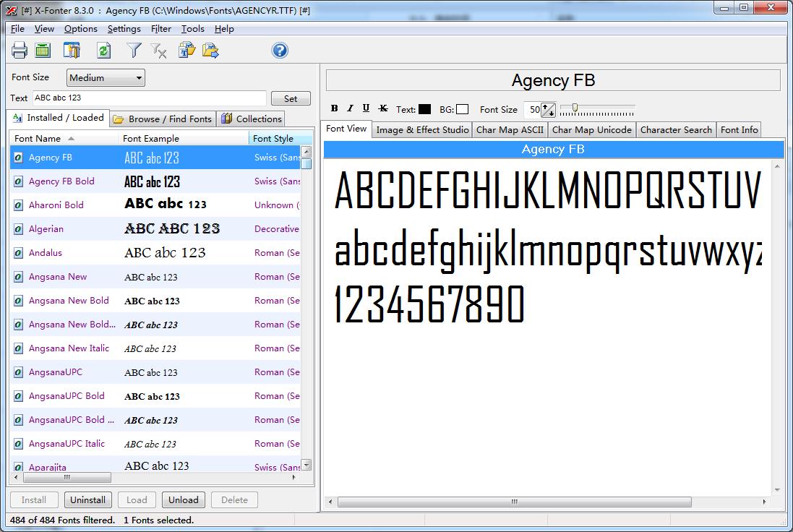793x532 pixels.
Task: Click the Unload button
Action: pyautogui.click(x=184, y=500)
